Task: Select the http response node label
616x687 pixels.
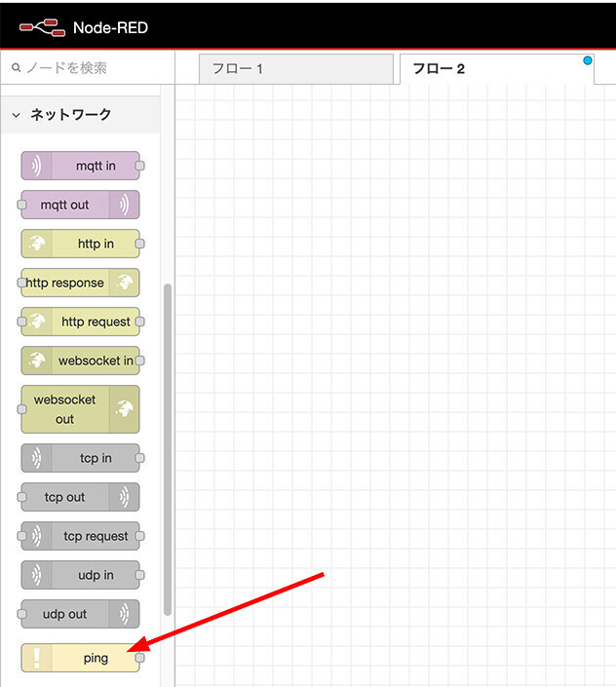Action: point(65,283)
